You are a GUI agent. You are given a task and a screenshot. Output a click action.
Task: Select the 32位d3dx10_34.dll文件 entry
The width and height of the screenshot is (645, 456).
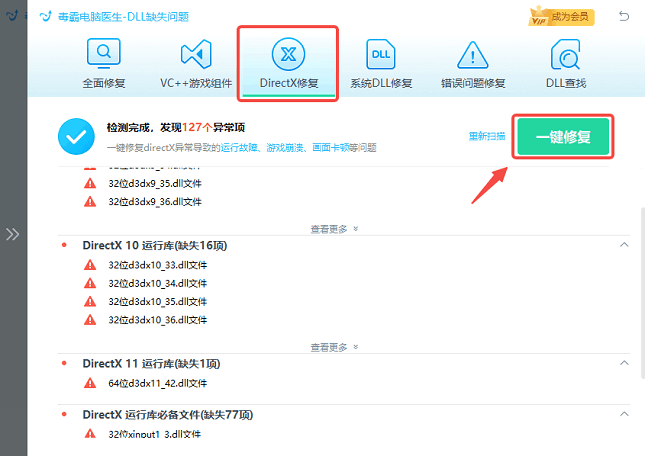click(158, 283)
